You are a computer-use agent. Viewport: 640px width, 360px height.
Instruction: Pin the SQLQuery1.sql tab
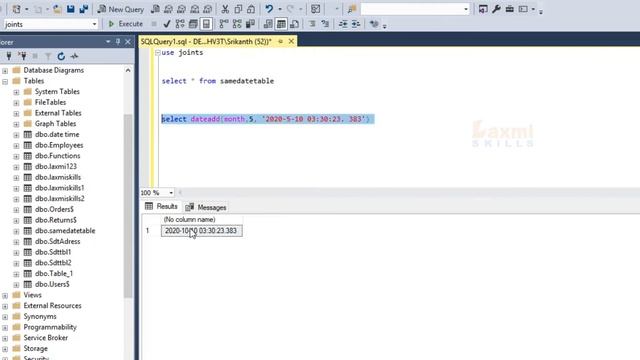click(280, 41)
